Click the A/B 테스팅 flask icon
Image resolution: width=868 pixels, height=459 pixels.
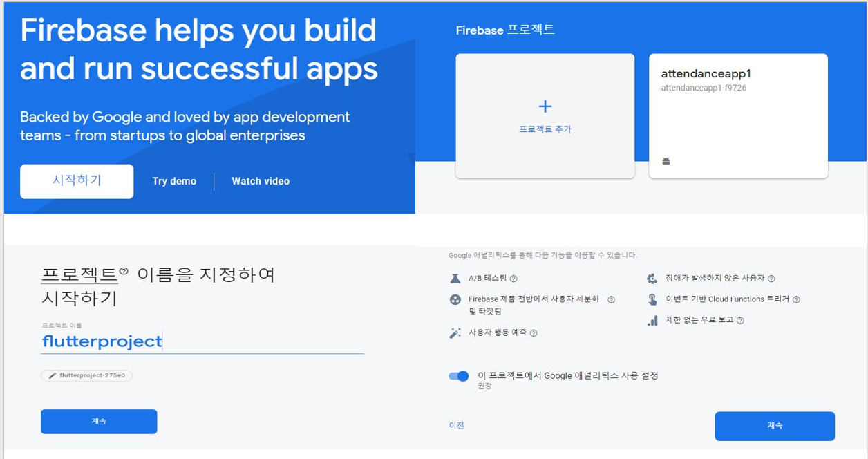coord(455,279)
